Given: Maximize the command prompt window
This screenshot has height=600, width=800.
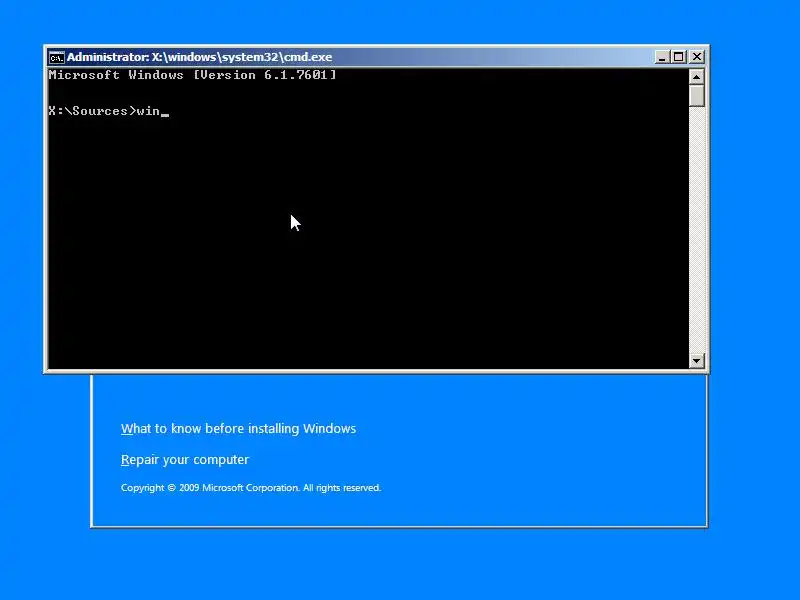Looking at the screenshot, I should [x=679, y=57].
